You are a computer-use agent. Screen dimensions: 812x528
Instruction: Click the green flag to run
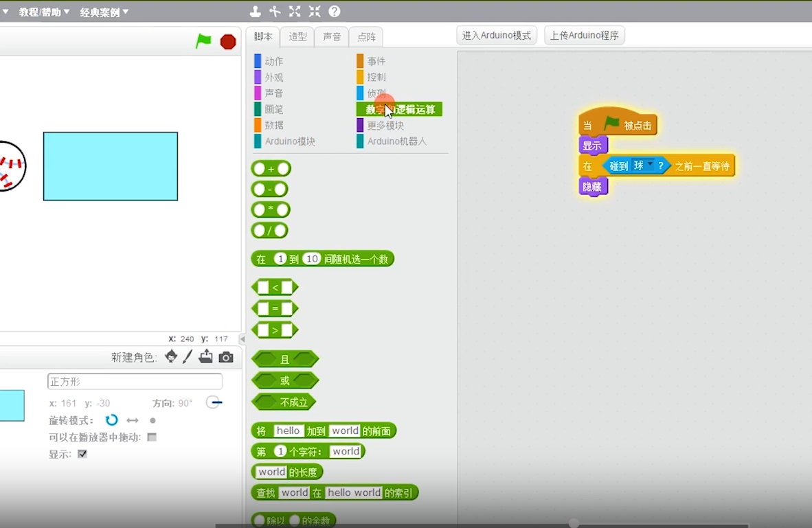click(x=203, y=41)
